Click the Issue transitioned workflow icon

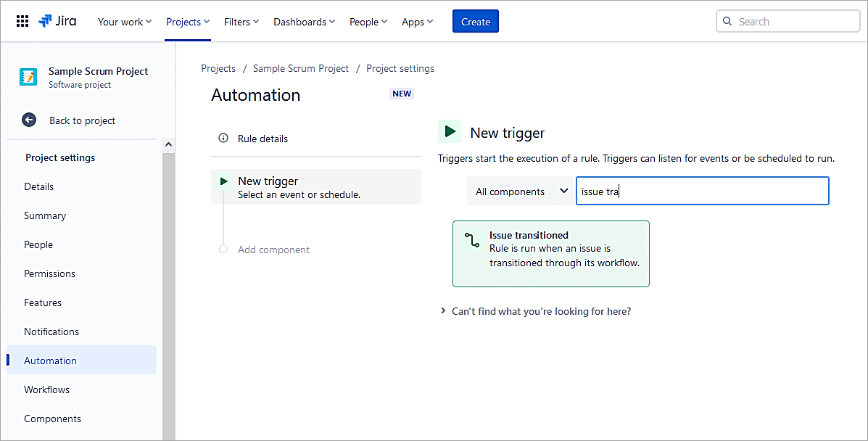click(x=472, y=241)
